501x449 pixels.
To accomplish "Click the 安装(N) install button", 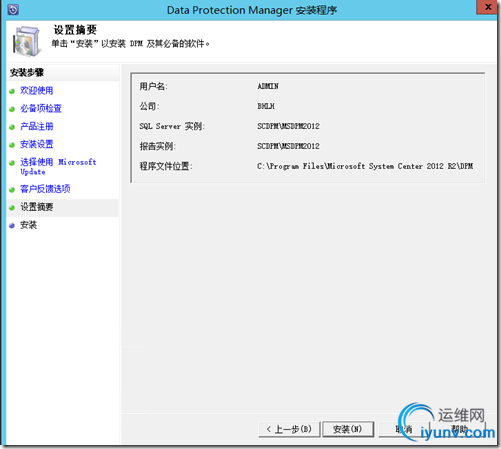I will [348, 429].
